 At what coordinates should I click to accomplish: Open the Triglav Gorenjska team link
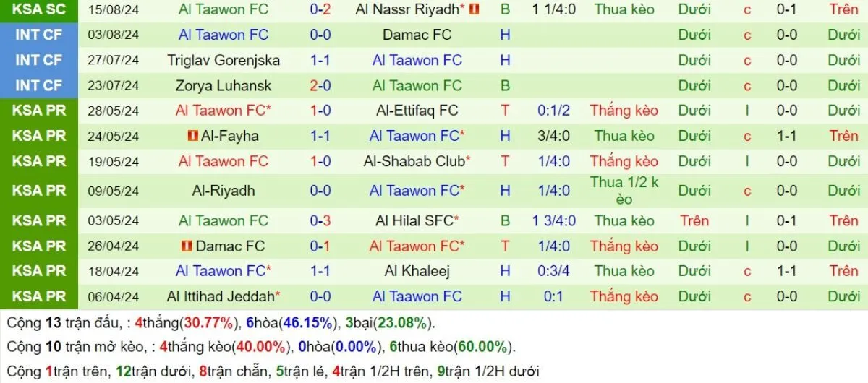pos(224,60)
